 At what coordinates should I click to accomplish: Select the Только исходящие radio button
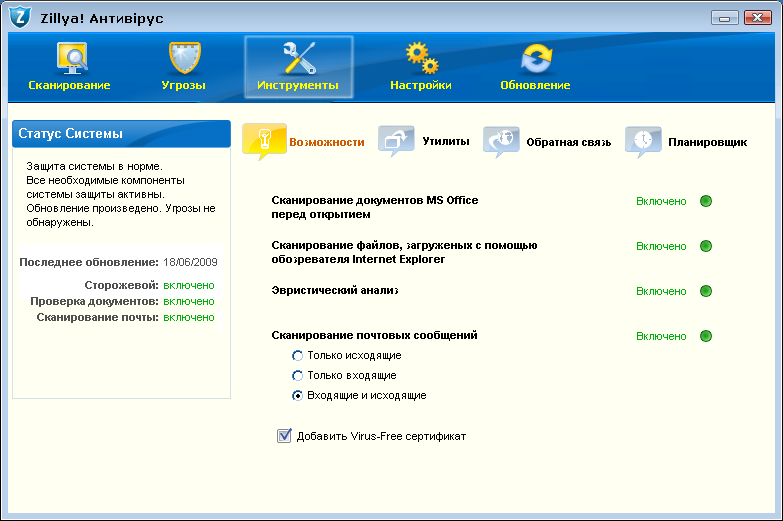click(x=297, y=356)
